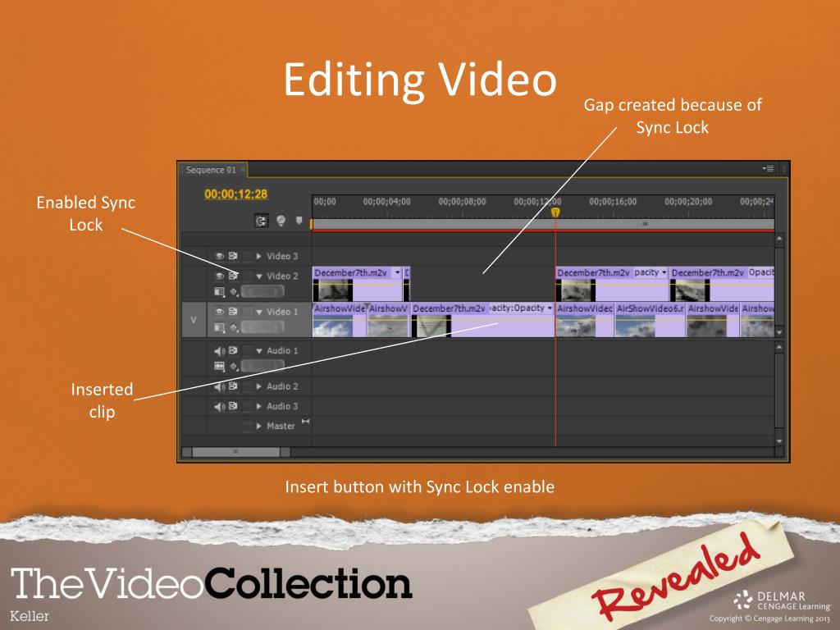This screenshot has height=630, width=840.
Task: Click the Master track output icon
Action: pos(305,422)
